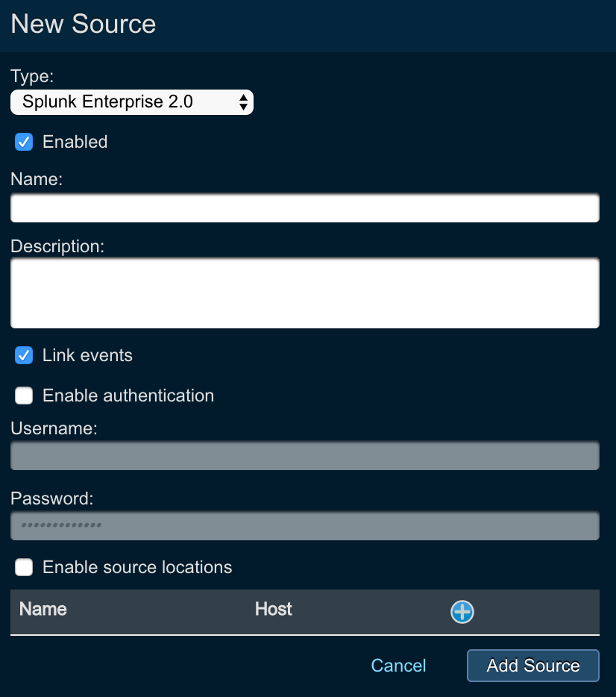616x697 pixels.
Task: Uncheck the Enabled checkbox
Action: point(25,142)
